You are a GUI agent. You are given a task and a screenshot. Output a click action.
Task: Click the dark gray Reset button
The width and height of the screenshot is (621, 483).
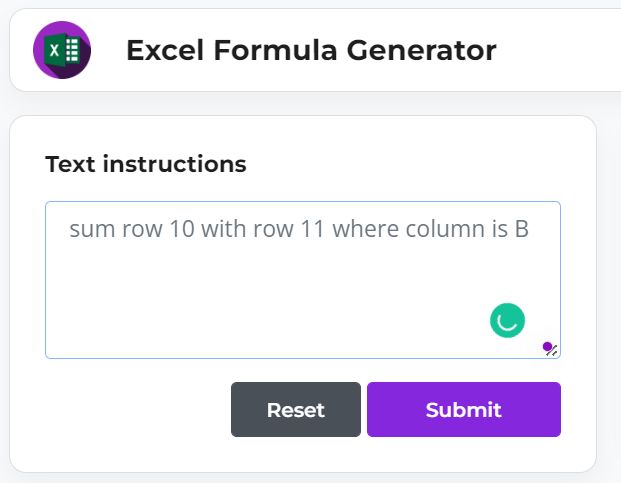click(x=296, y=409)
